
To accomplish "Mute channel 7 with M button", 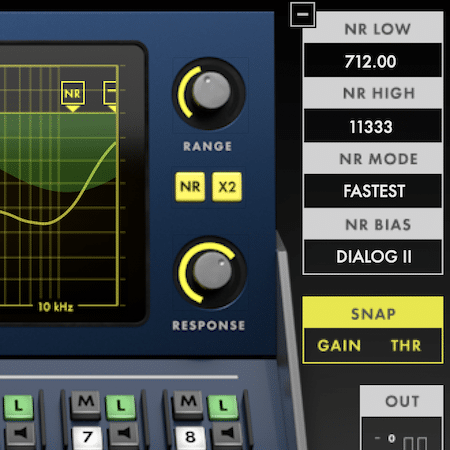I will [86, 403].
